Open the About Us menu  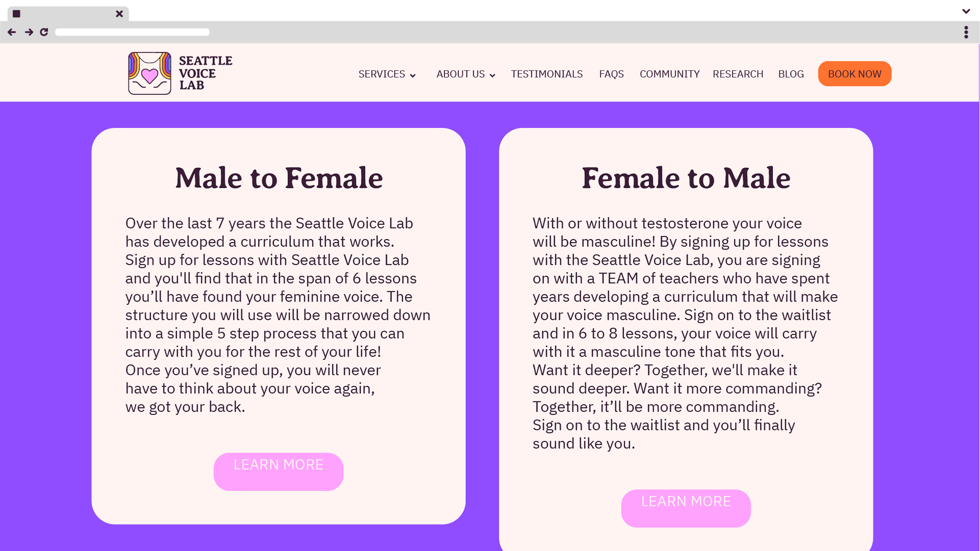460,74
